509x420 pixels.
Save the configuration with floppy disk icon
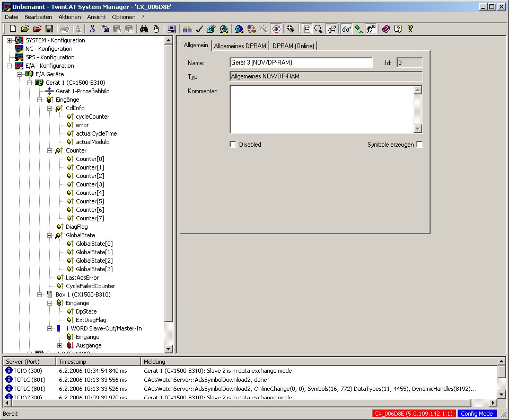[x=49, y=29]
